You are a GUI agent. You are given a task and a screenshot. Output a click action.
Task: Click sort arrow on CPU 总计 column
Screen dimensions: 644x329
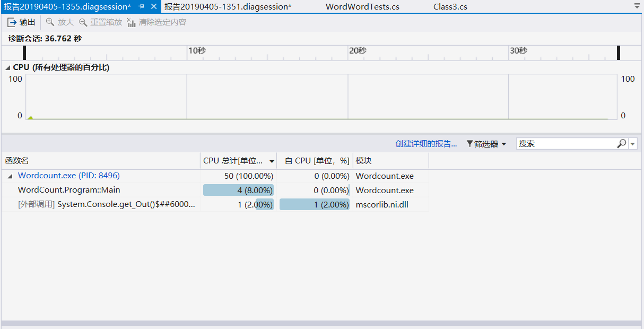click(272, 161)
